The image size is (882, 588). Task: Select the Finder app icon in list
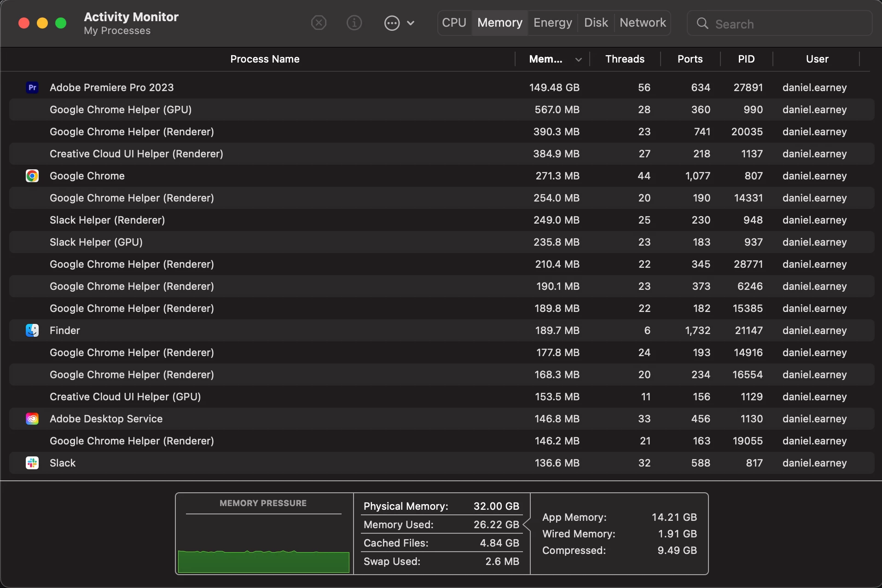tap(32, 330)
